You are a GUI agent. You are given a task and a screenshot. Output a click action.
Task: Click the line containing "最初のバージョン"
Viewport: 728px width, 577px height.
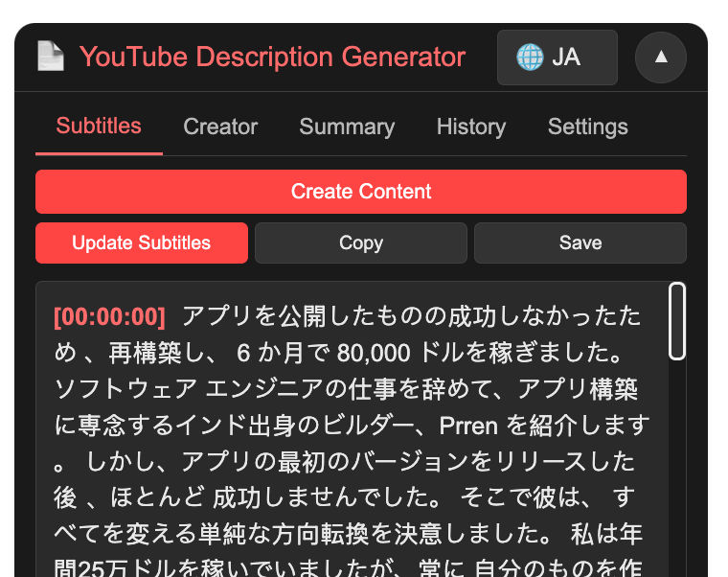point(344,461)
